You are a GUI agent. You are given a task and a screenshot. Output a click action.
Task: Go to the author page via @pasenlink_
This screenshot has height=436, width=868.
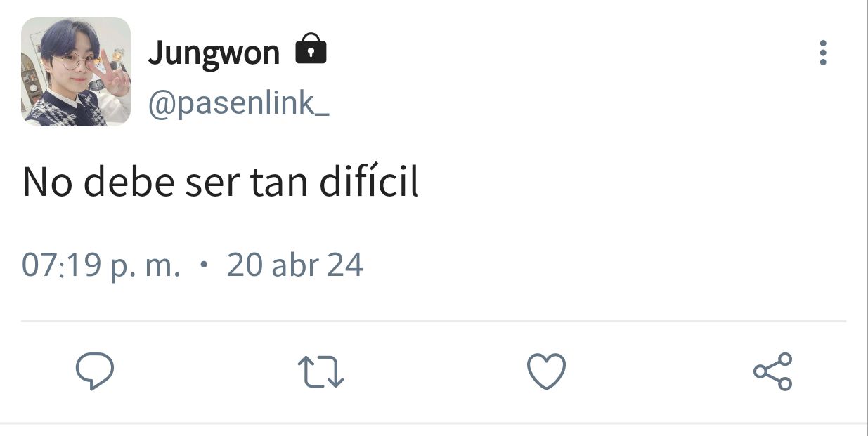tap(238, 104)
